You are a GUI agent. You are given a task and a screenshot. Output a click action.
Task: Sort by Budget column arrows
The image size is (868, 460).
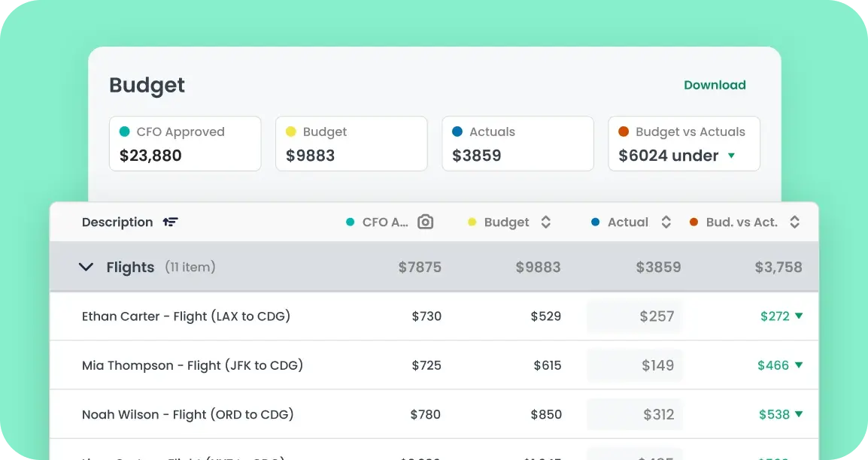(546, 222)
